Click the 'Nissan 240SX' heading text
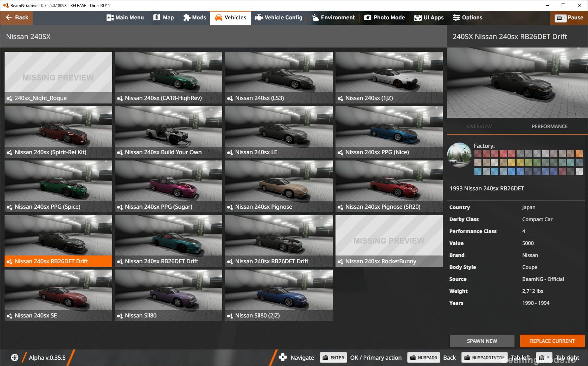The image size is (588, 366). [28, 37]
